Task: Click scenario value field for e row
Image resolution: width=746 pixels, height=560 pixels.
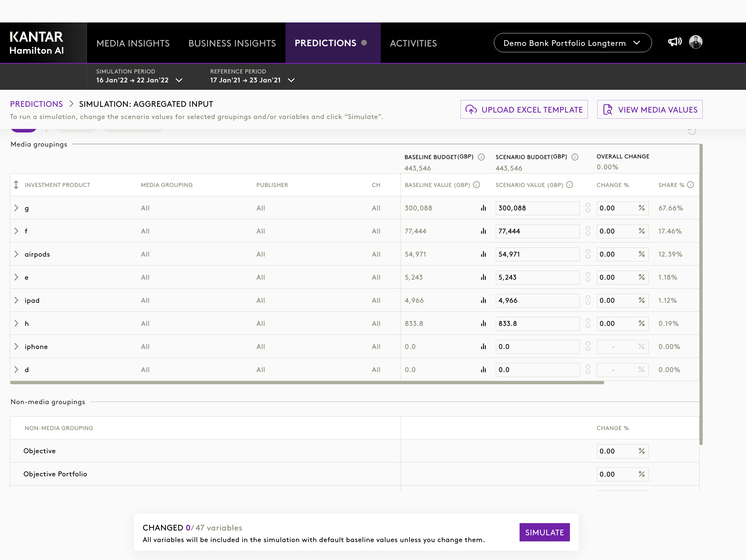Action: [537, 278]
